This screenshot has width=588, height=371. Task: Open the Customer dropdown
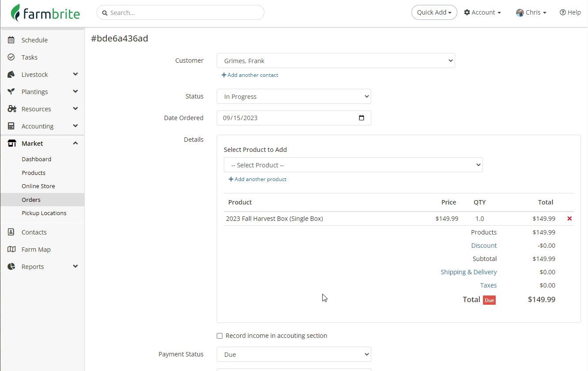(335, 61)
